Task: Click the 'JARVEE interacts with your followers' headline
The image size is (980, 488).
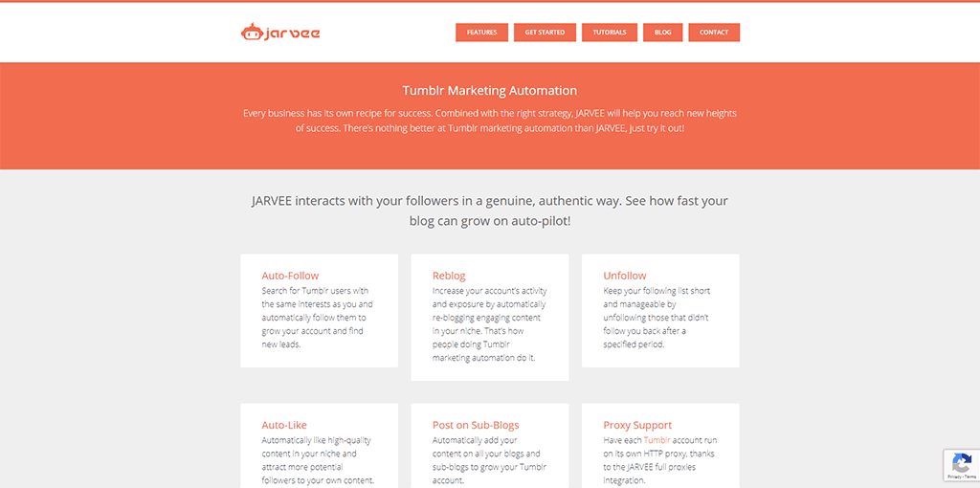Action: point(489,211)
